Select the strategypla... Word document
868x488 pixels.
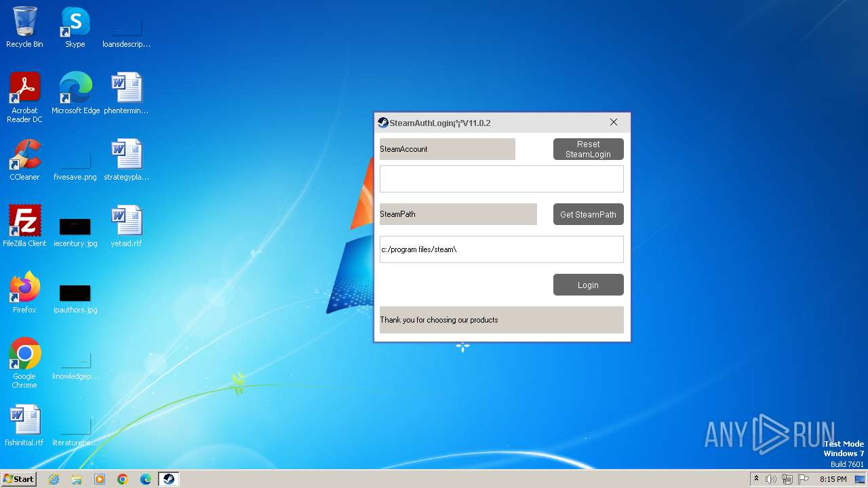[x=126, y=160]
